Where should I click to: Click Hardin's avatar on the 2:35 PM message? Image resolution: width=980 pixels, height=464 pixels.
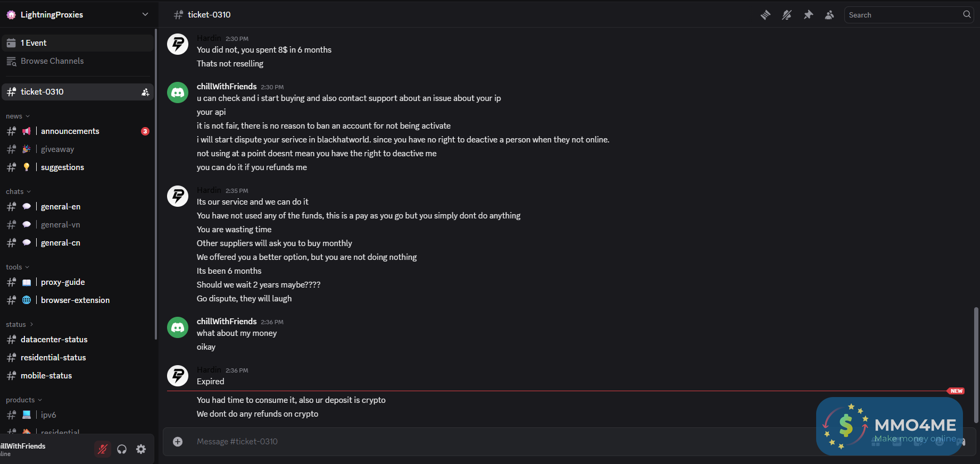178,196
